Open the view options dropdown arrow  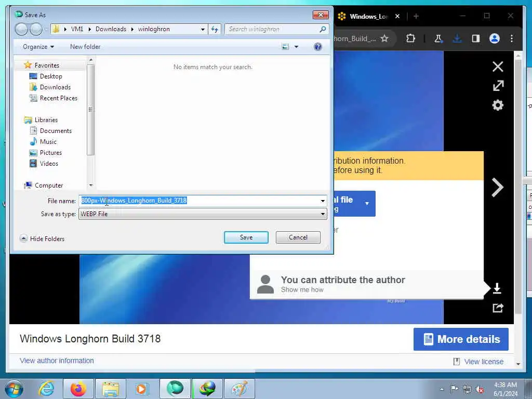point(296,47)
